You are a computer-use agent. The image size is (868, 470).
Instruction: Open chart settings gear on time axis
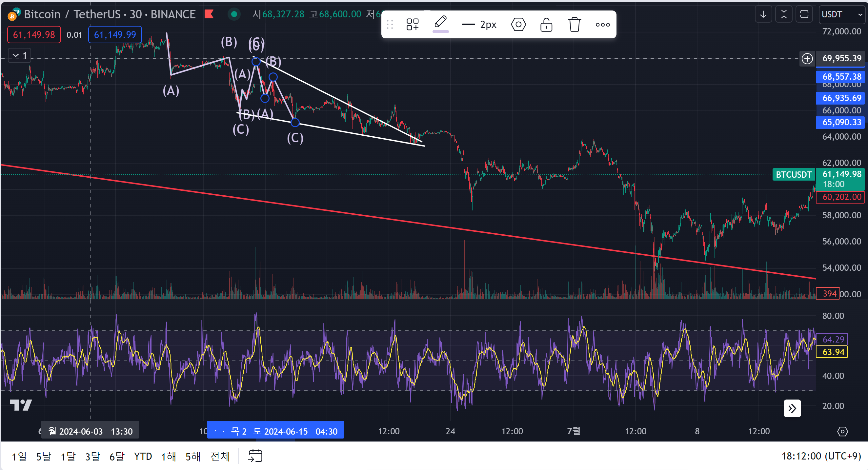[x=842, y=431]
